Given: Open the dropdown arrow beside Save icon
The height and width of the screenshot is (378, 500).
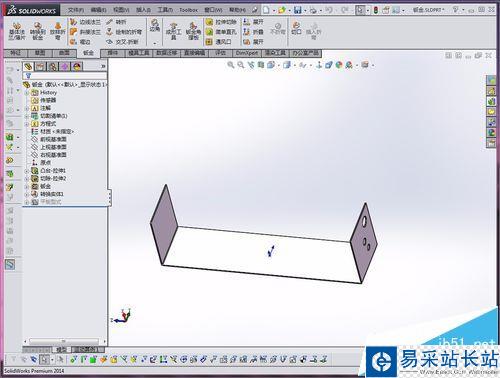Looking at the screenshot, I should [x=305, y=11].
